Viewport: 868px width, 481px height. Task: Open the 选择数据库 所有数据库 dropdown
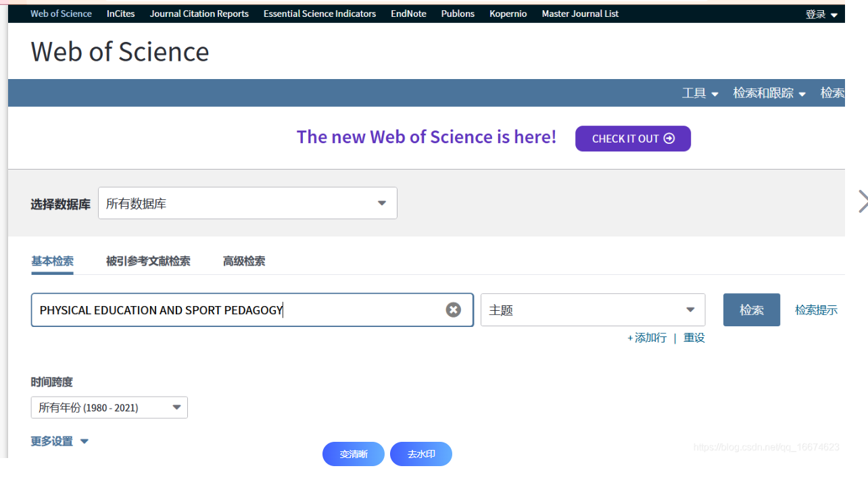[247, 203]
